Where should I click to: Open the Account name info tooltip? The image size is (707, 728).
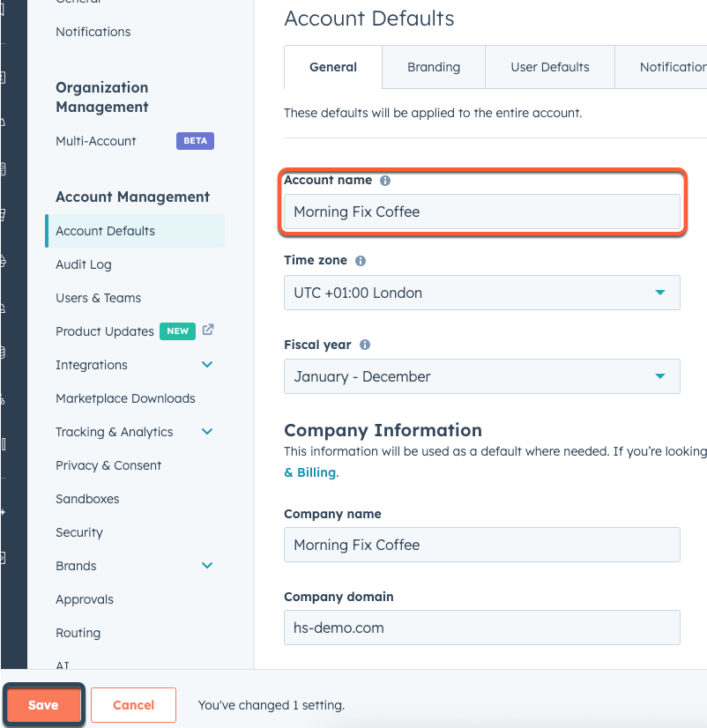click(384, 180)
